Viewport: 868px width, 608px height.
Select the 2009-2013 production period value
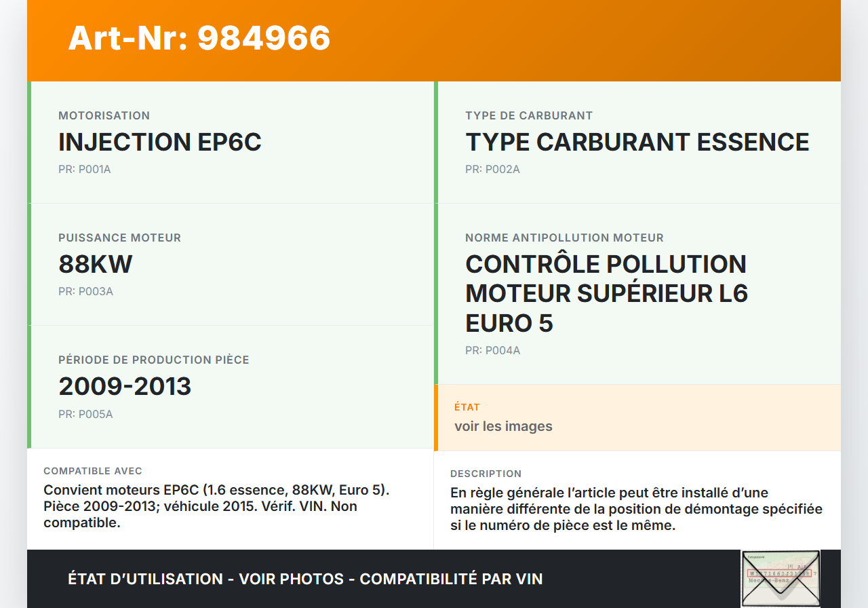click(125, 386)
